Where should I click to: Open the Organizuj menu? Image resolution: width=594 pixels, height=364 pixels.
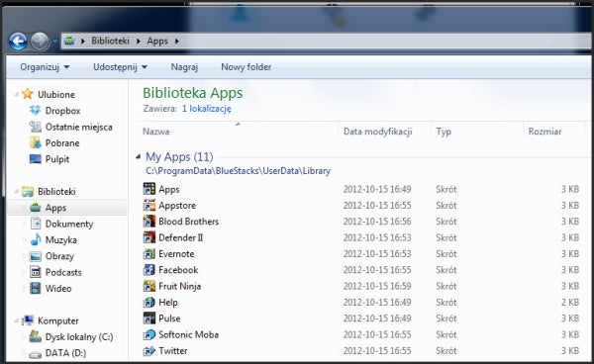[x=45, y=67]
